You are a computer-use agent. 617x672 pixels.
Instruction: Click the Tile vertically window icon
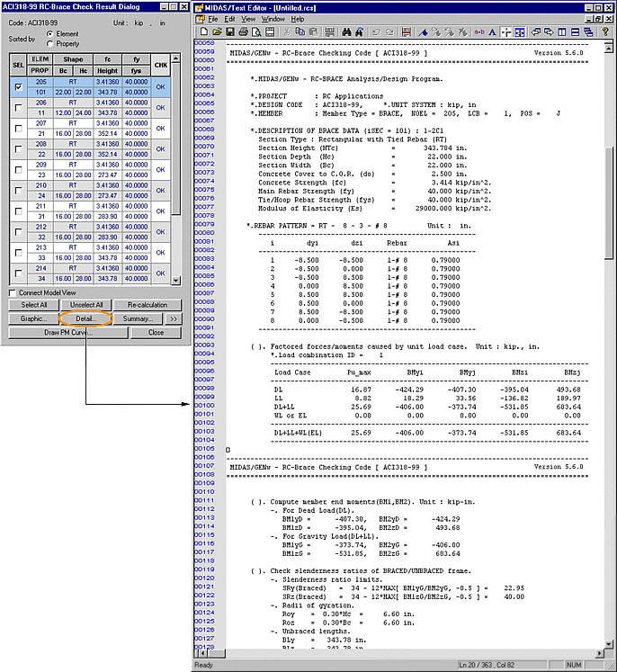point(562,31)
